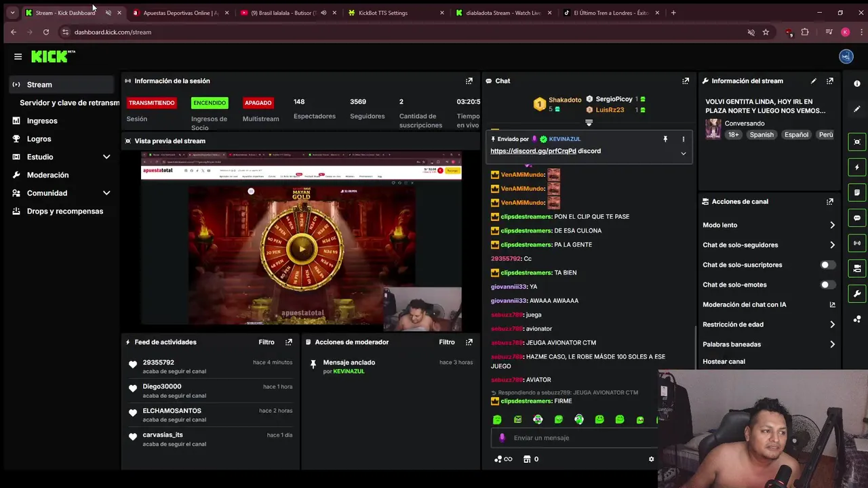Click the dots icon at the right sidebar bottom
Image resolution: width=868 pixels, height=488 pixels.
pos(857,319)
